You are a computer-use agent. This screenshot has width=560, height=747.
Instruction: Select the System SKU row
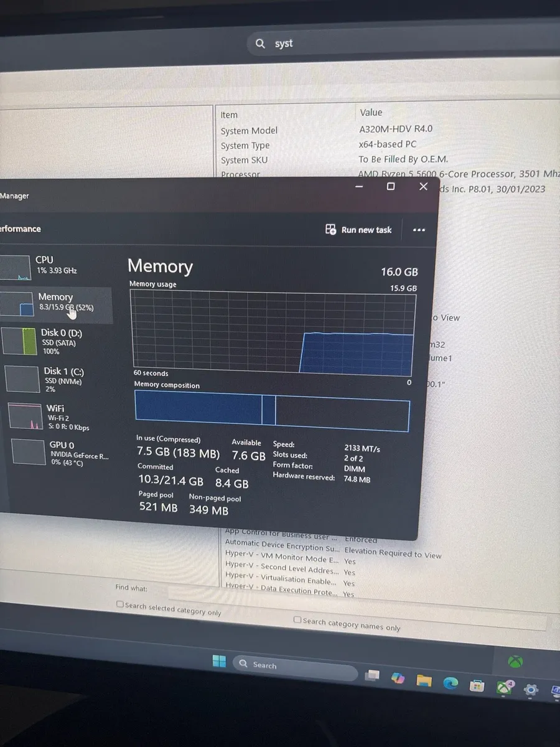389,159
